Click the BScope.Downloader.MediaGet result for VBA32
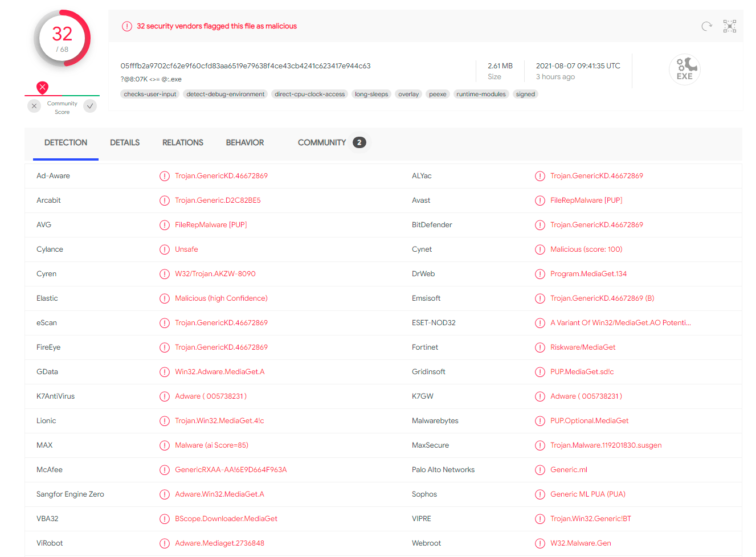The width and height of the screenshot is (756, 557). pos(226,519)
